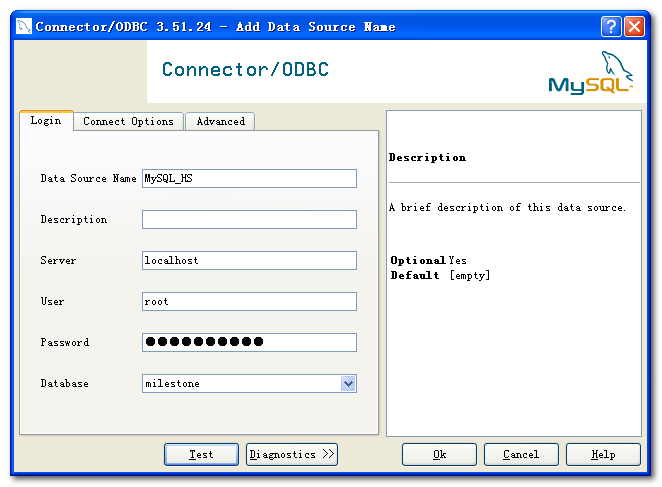The height and width of the screenshot is (487, 662).
Task: Click the Connector/ODBC banner heading
Action: click(x=245, y=70)
